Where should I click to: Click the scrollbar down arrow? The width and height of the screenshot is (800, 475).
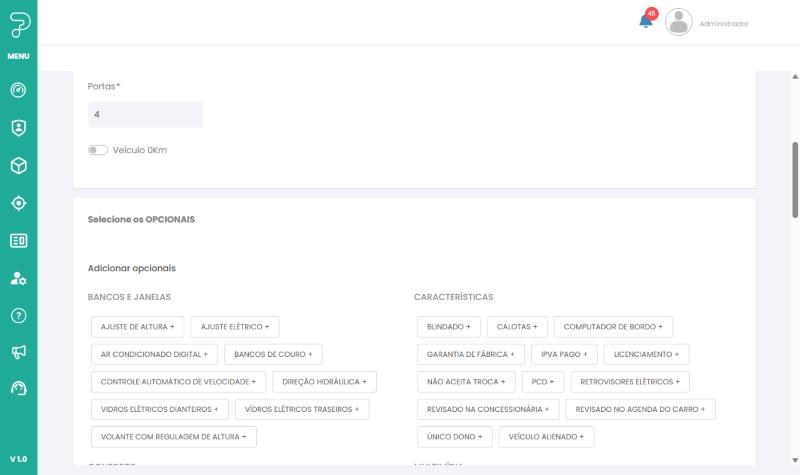click(x=795, y=460)
